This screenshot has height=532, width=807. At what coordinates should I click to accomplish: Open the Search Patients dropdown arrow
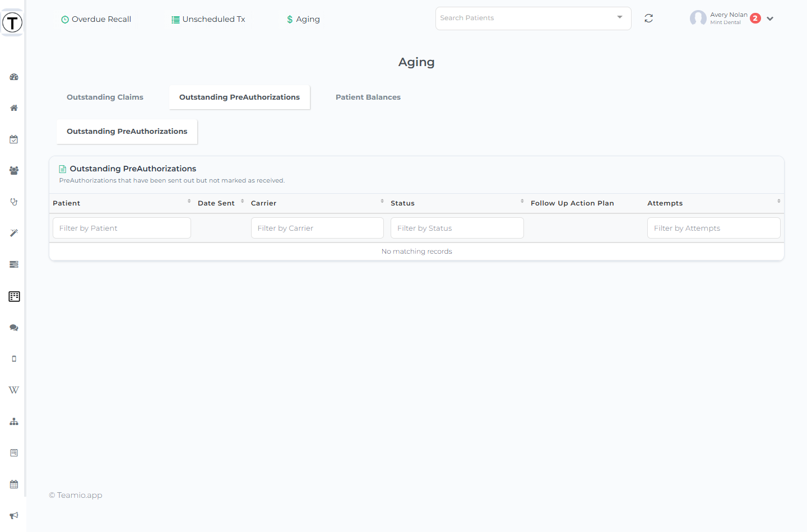tap(620, 17)
